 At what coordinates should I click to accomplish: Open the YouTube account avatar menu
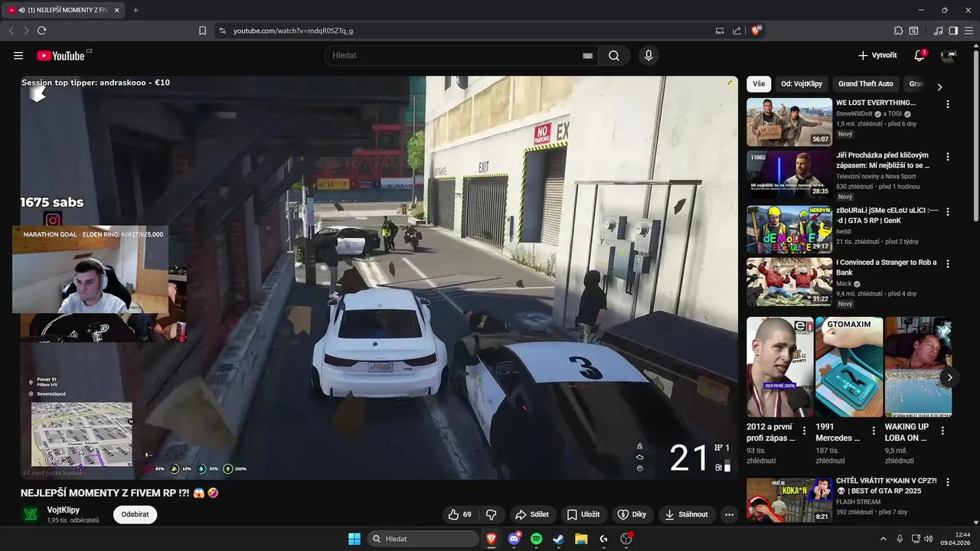(x=949, y=56)
